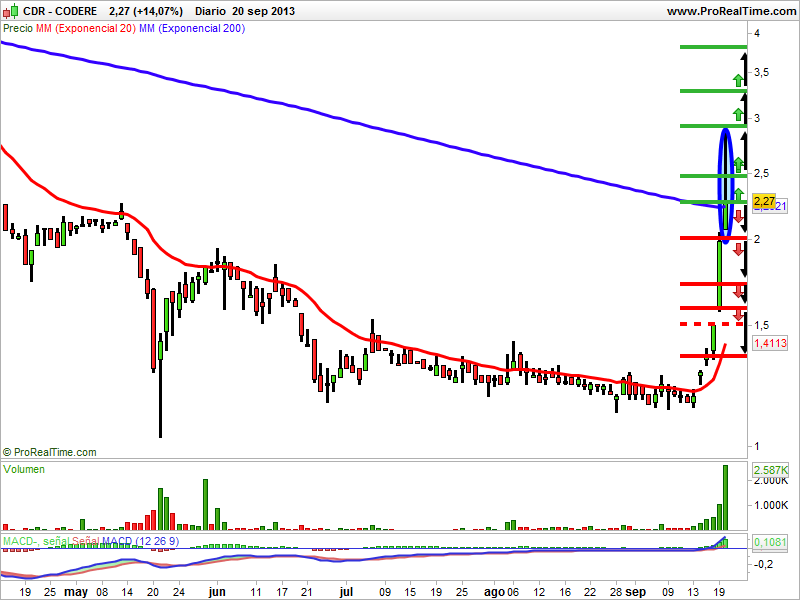Image resolution: width=800 pixels, height=600 pixels.
Task: Click the red 1,4113 moving average value tag
Action: point(770,343)
